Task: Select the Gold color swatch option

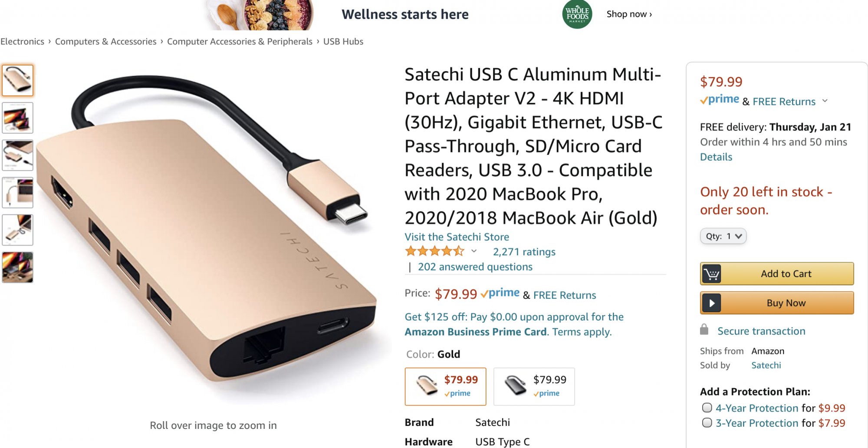Action: coord(445,386)
